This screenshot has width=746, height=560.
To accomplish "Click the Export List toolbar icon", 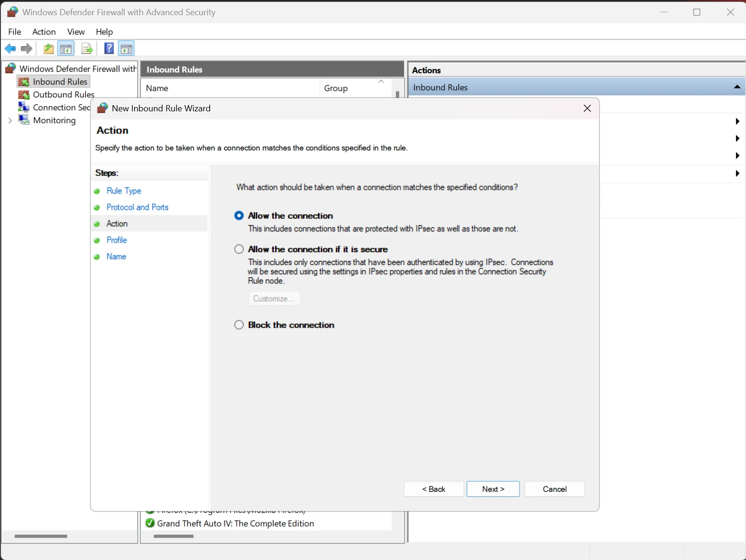I will (87, 49).
